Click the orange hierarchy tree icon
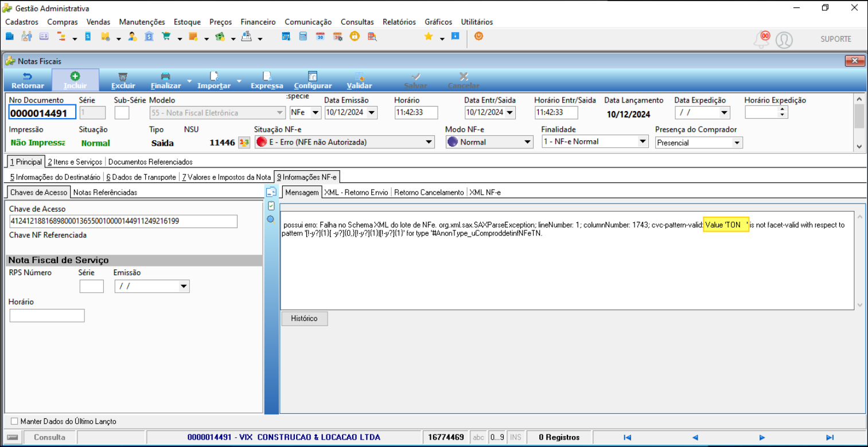 click(x=61, y=37)
